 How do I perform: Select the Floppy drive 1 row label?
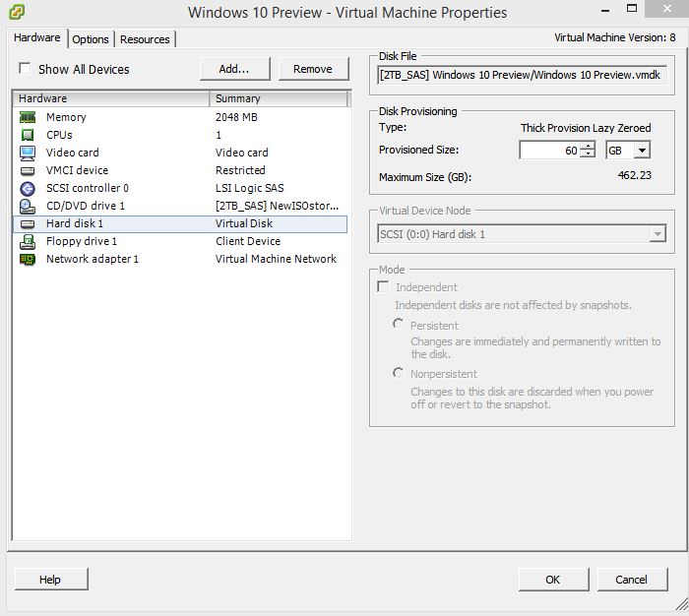click(x=82, y=241)
